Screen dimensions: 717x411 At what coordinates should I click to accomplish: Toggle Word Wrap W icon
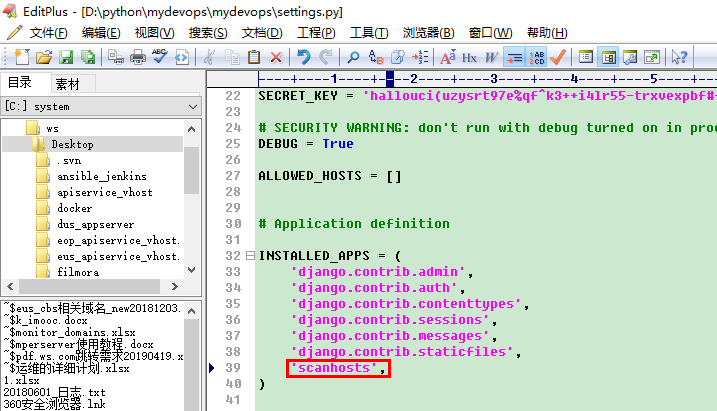tap(492, 57)
